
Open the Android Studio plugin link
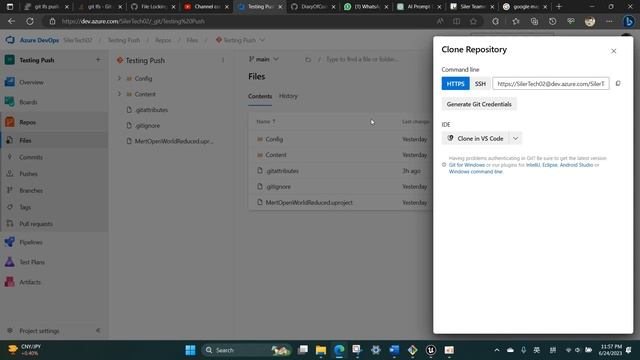tap(576, 165)
